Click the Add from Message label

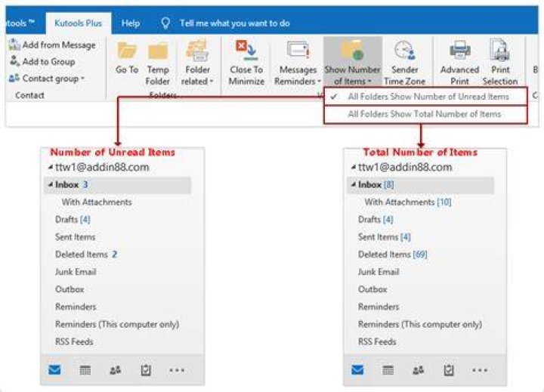tap(59, 45)
